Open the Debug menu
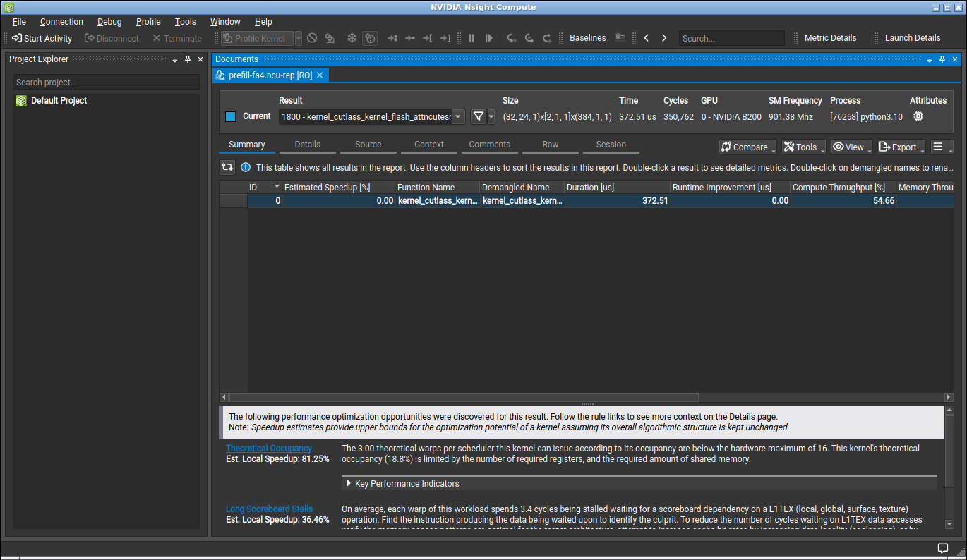The width and height of the screenshot is (967, 560). (109, 22)
